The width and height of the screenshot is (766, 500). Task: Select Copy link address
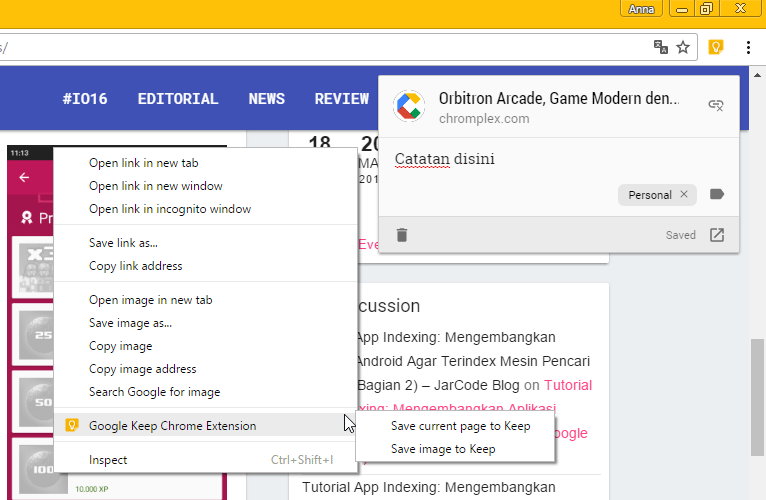(205, 266)
